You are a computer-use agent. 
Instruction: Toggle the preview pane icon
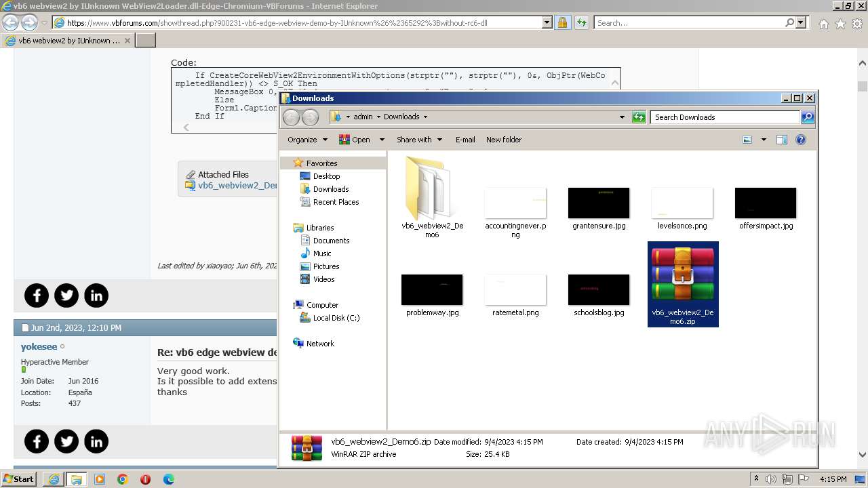click(782, 140)
